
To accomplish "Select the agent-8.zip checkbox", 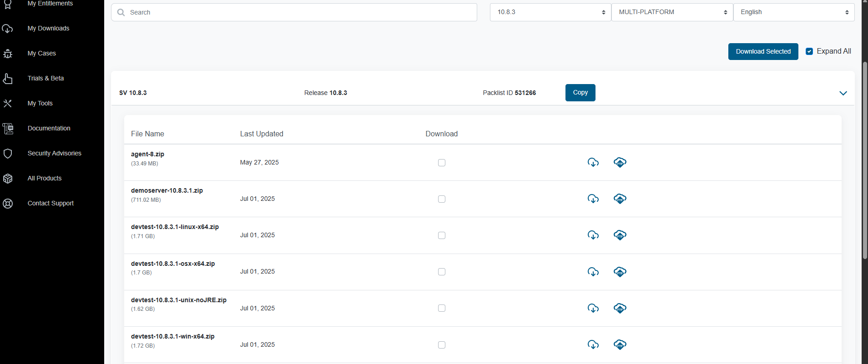I will click(441, 163).
